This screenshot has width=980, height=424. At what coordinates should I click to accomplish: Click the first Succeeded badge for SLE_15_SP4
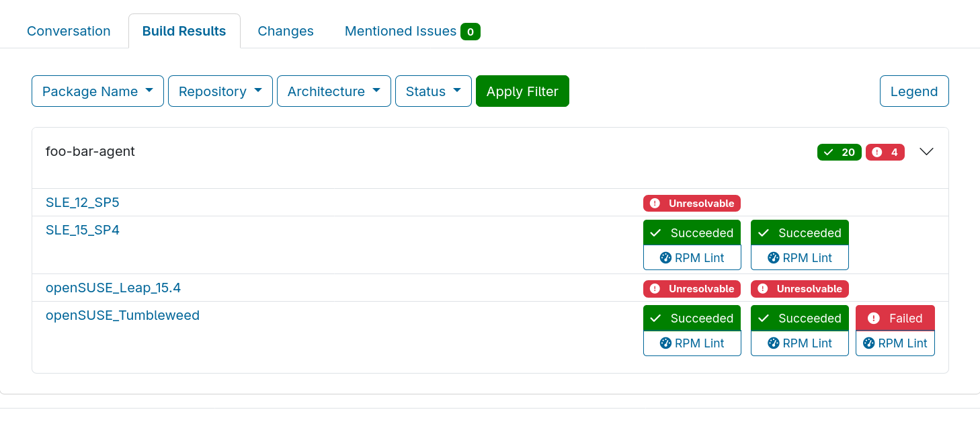click(692, 233)
